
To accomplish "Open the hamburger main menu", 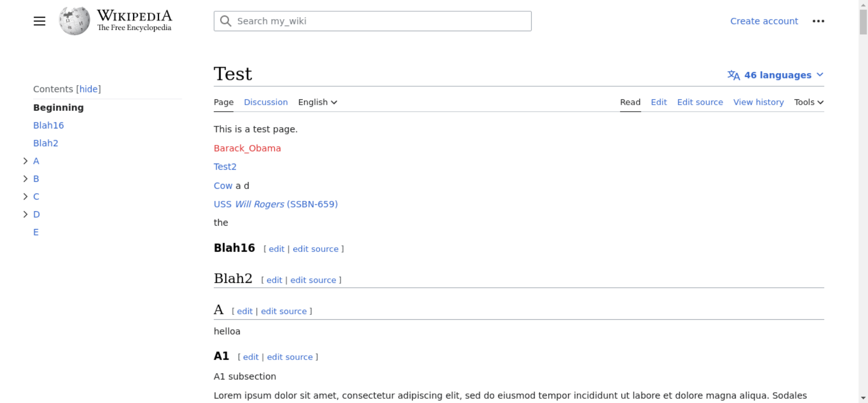I will tap(39, 21).
